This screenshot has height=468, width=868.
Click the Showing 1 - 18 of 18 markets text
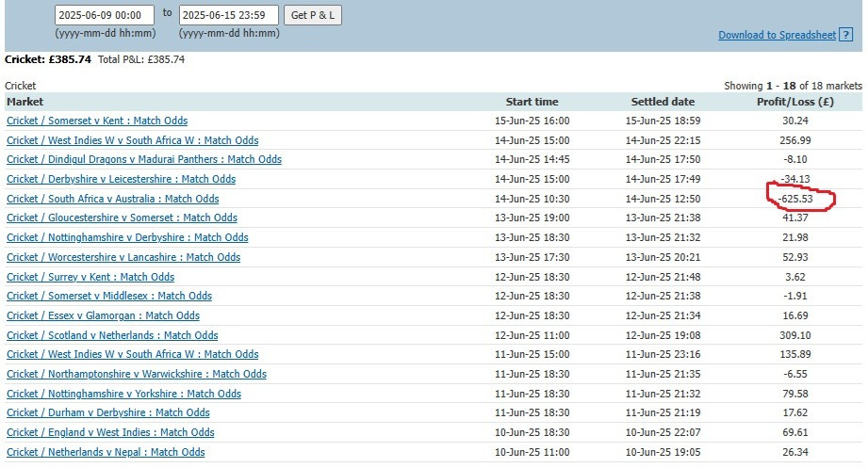(793, 86)
